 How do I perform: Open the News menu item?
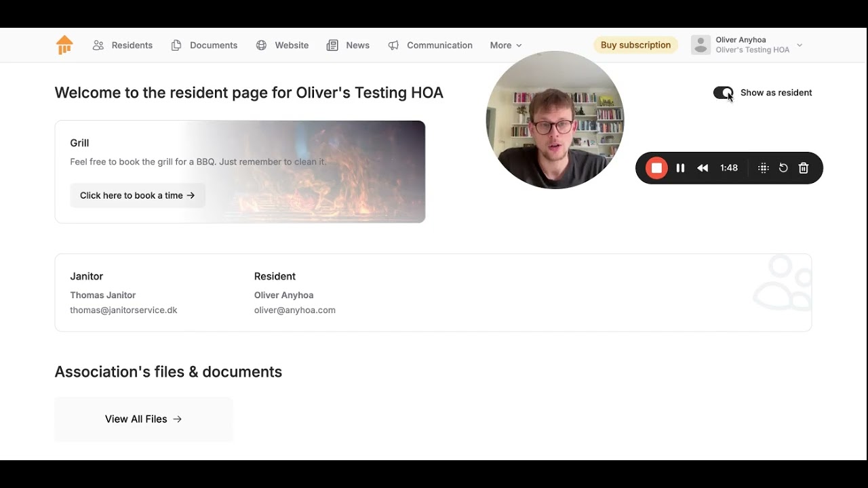click(x=348, y=45)
